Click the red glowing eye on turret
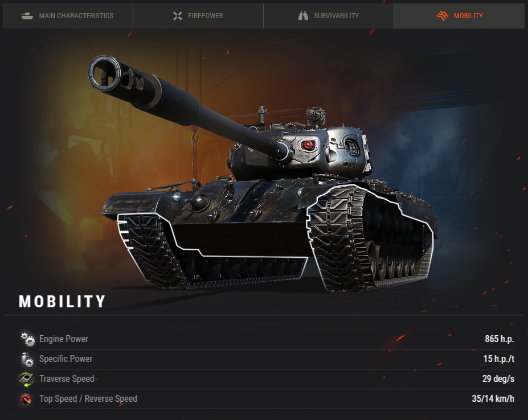Viewport: 528px width, 420px height. tap(308, 145)
